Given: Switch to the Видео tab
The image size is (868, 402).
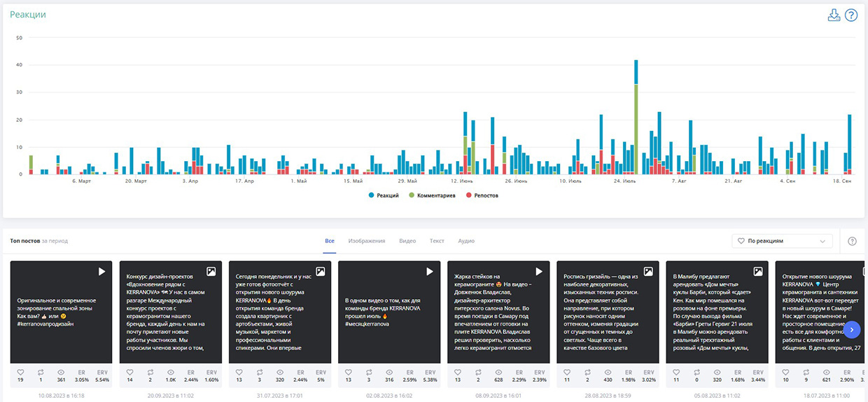Looking at the screenshot, I should click(x=407, y=241).
